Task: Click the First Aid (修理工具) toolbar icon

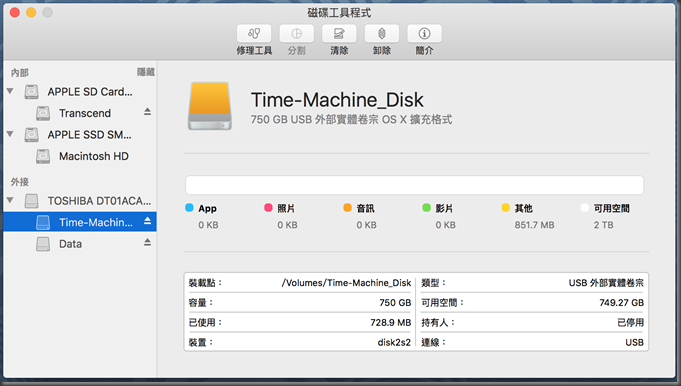Action: (x=254, y=34)
